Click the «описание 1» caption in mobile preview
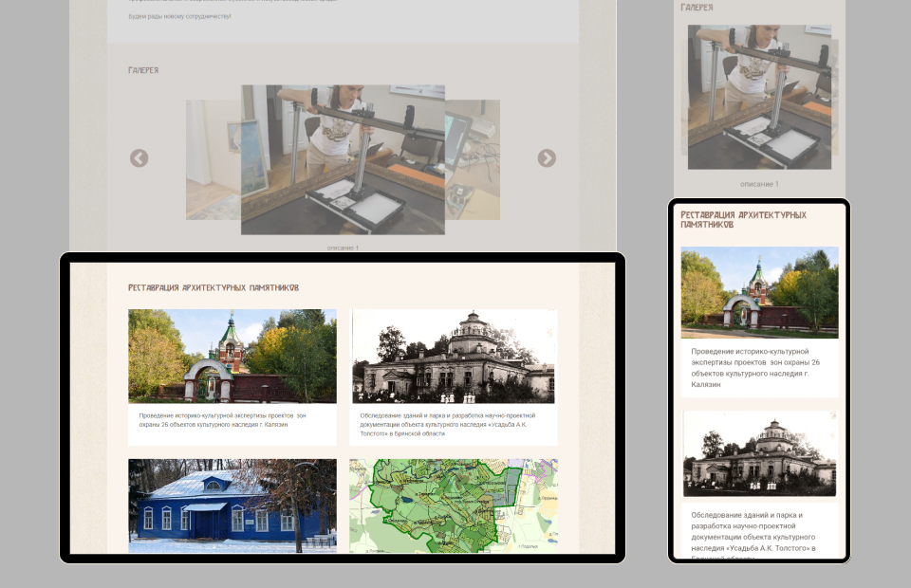911x588 pixels. 759,184
